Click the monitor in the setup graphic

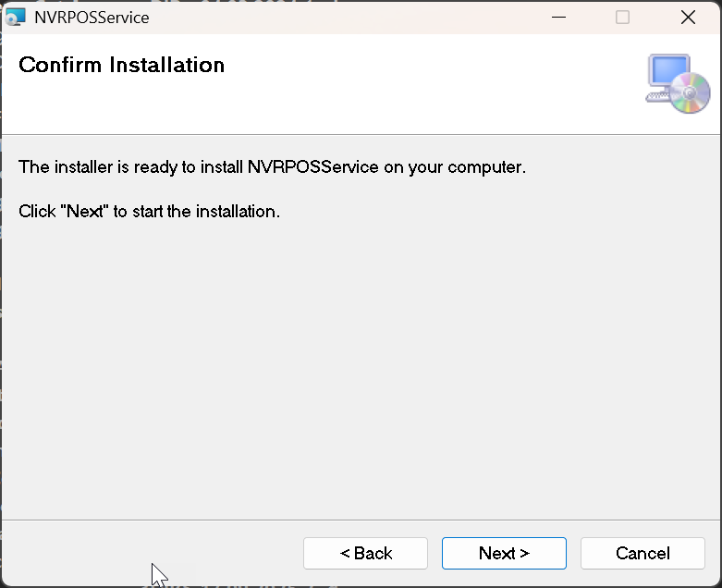coord(667,73)
